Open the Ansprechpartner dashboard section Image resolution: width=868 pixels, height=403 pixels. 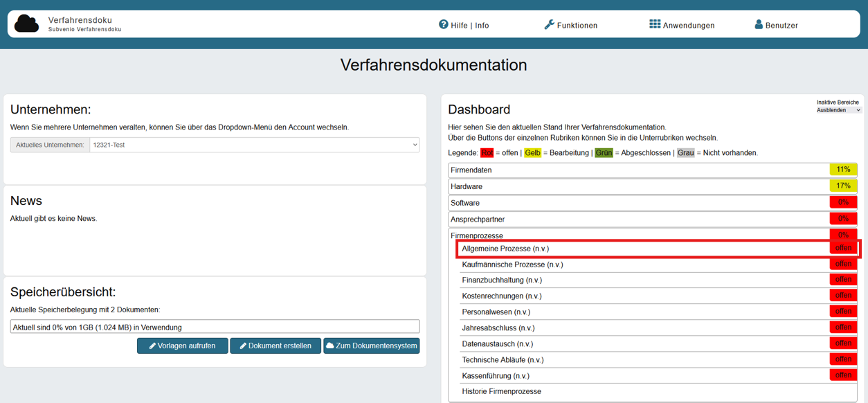click(653, 219)
